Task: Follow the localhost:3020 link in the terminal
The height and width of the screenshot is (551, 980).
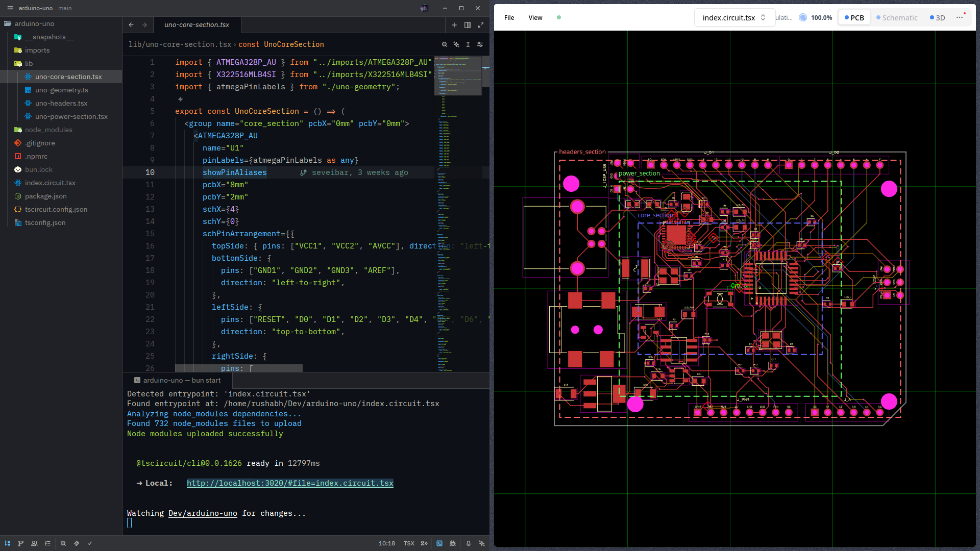Action: click(290, 483)
